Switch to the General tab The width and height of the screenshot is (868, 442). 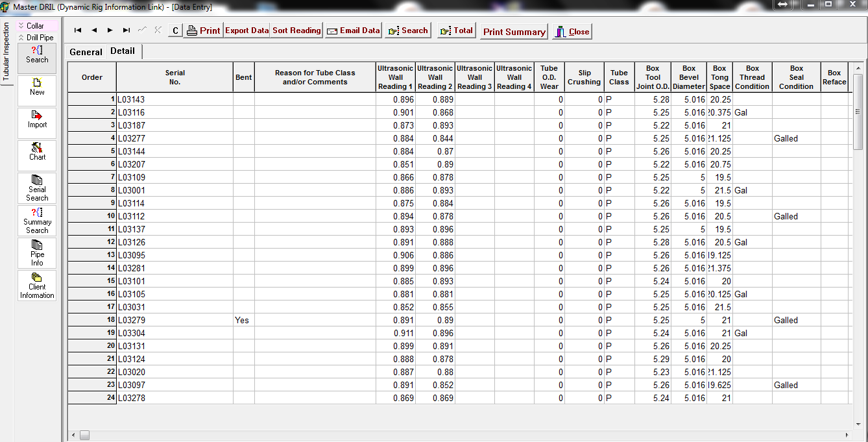(x=86, y=52)
